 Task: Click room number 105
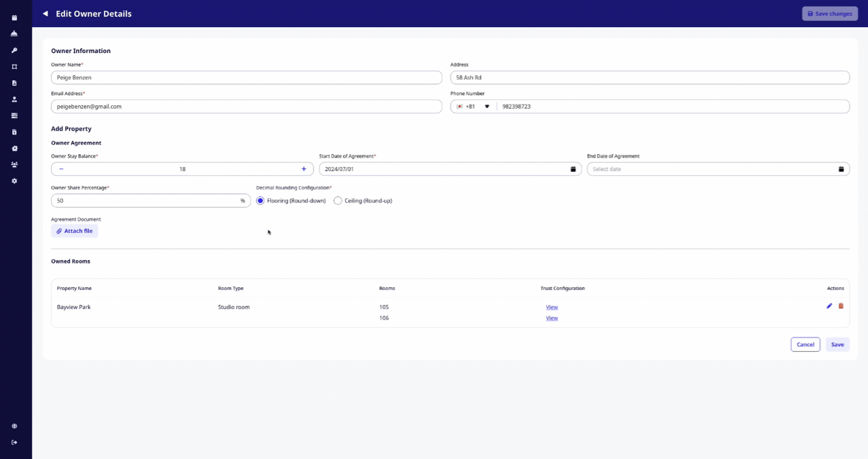[x=384, y=308]
